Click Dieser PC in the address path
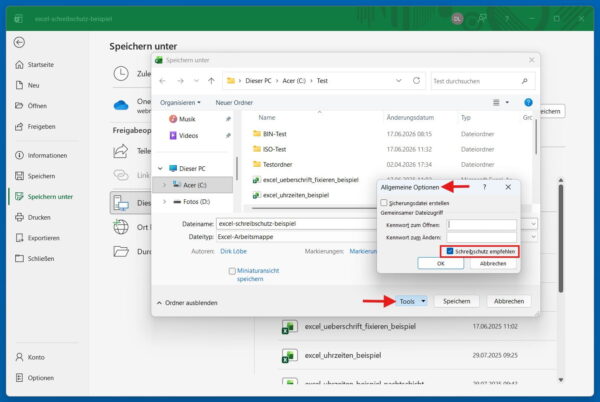Screen dimensions: 600x402 pos(258,81)
